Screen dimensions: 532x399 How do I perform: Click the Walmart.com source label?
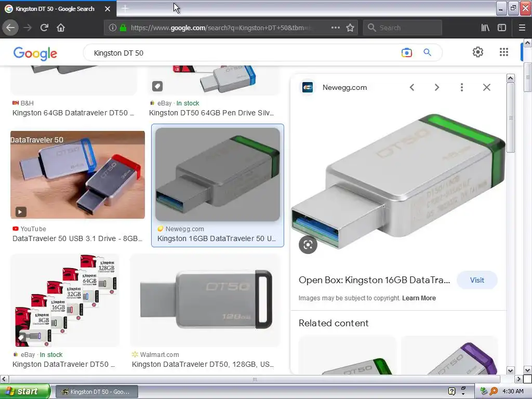[x=159, y=354]
